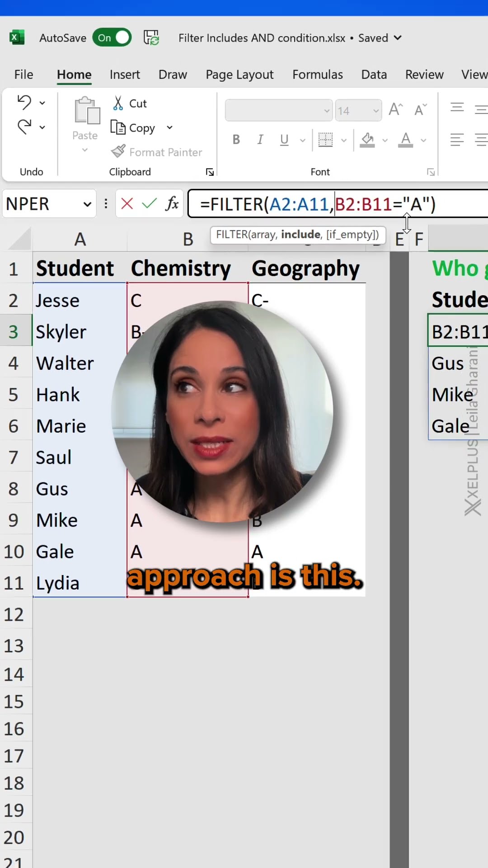This screenshot has width=488, height=868.
Task: Click the Walter name cell
Action: [x=80, y=363]
